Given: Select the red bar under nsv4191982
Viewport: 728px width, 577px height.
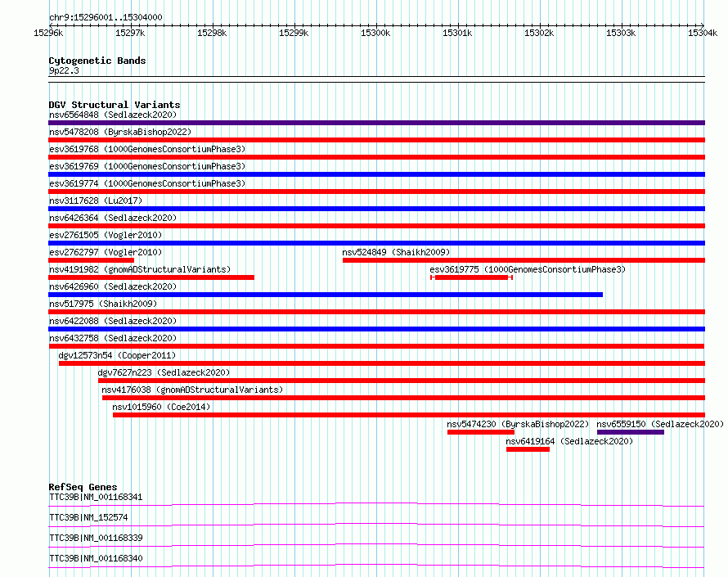Looking at the screenshot, I should point(151,277).
